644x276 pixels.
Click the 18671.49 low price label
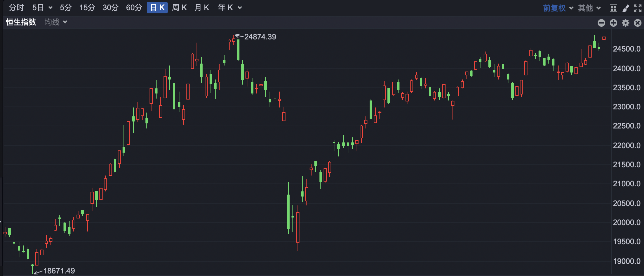tap(59, 271)
